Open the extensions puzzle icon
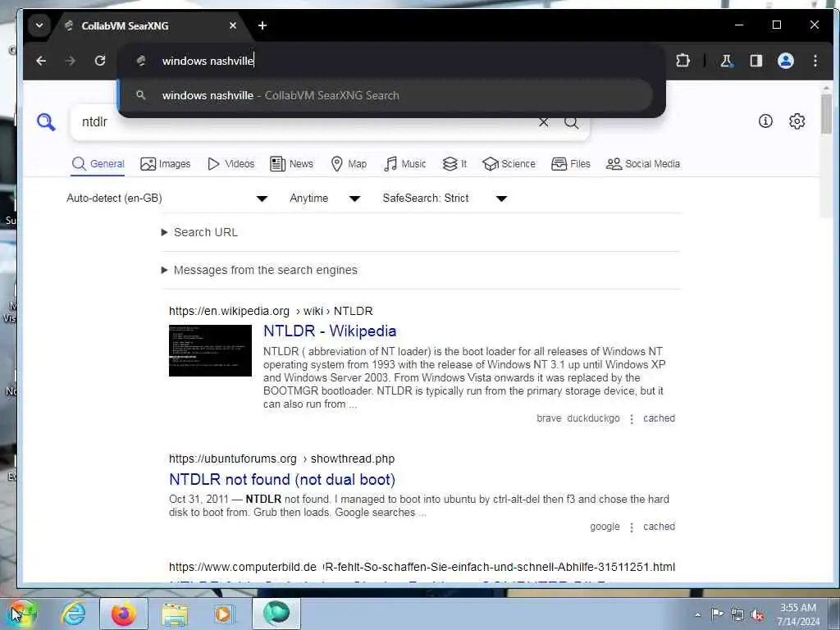This screenshot has width=840, height=630. coord(682,61)
